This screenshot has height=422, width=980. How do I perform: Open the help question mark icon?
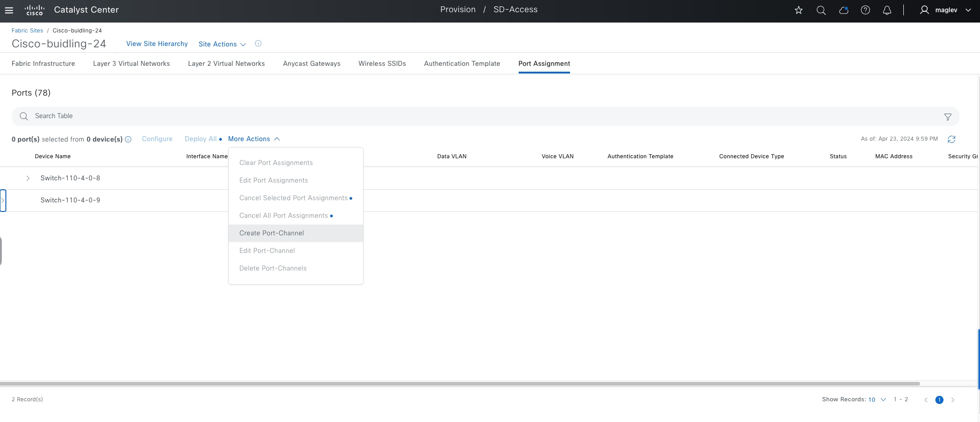coord(865,10)
